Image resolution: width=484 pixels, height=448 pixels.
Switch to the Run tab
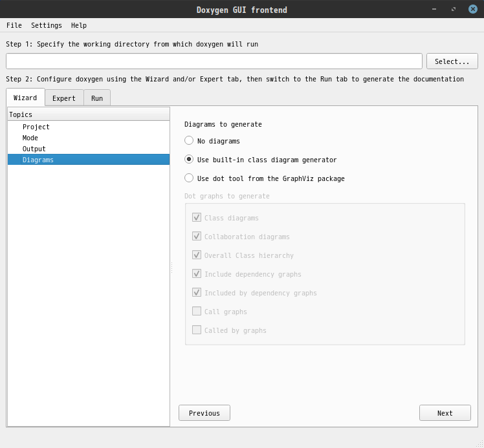click(x=97, y=98)
